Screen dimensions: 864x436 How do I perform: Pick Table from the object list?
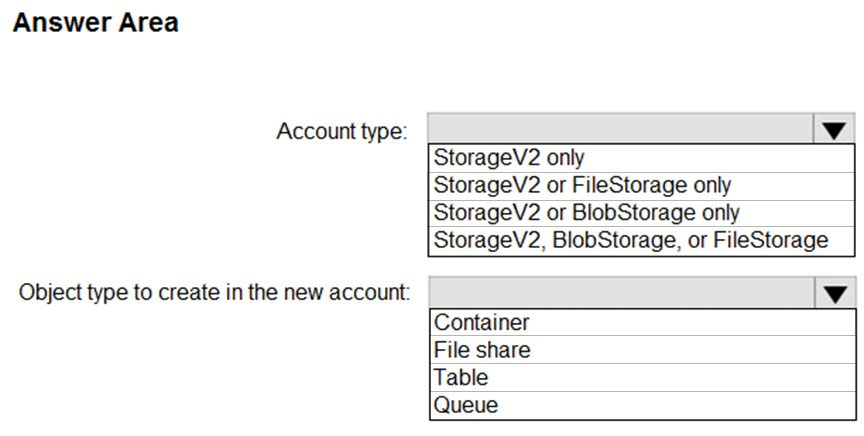(x=462, y=377)
